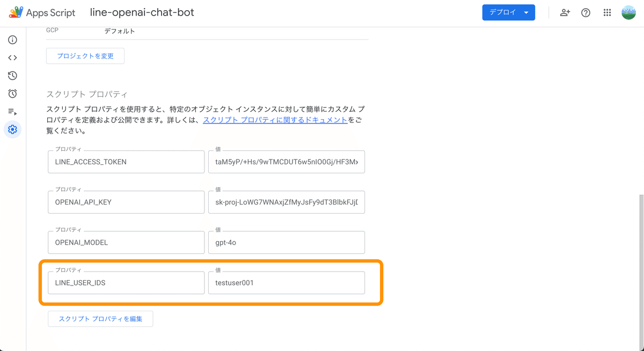Click the LINE access token value field
The image size is (644, 351).
click(x=287, y=162)
